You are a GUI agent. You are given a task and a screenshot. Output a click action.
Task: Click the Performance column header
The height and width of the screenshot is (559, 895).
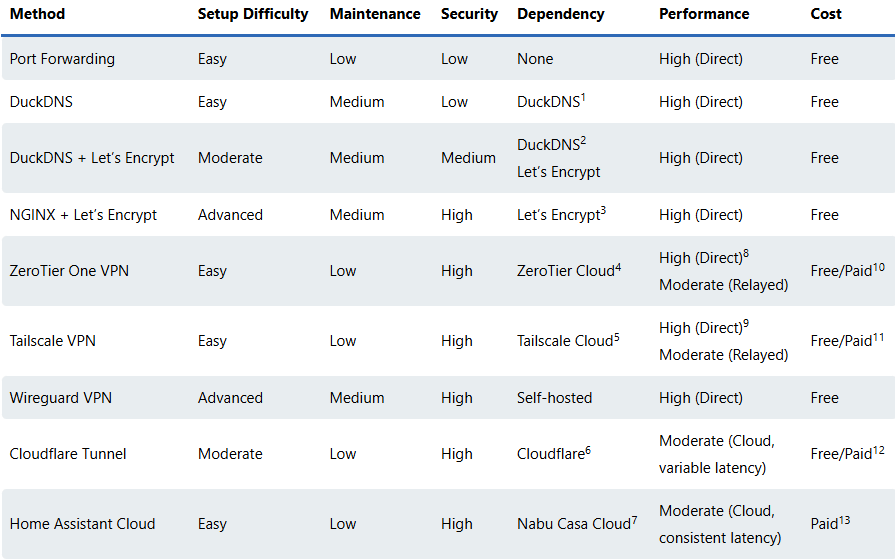[x=704, y=14]
